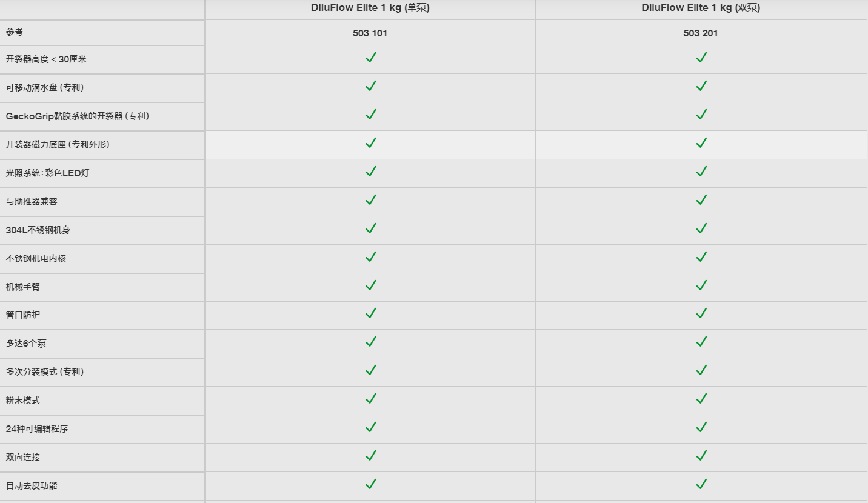Click checkmark for 可移动滴水盘 in 双泵 column
The height and width of the screenshot is (503, 868).
coord(701,86)
